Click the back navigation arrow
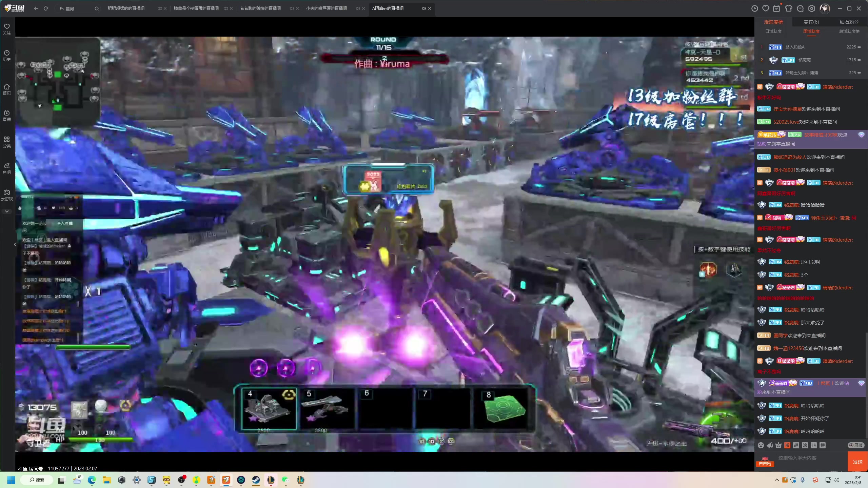The height and width of the screenshot is (488, 868). pos(36,8)
